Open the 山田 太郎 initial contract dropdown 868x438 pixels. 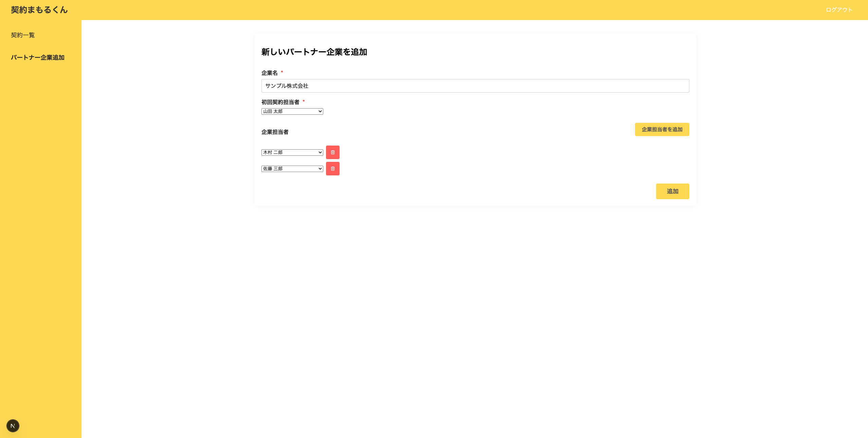click(292, 111)
